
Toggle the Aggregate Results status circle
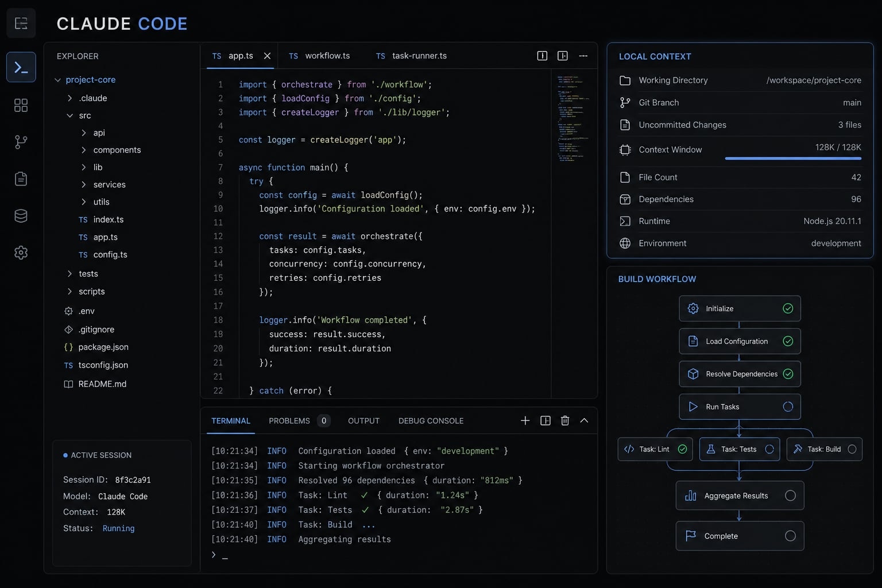point(790,496)
